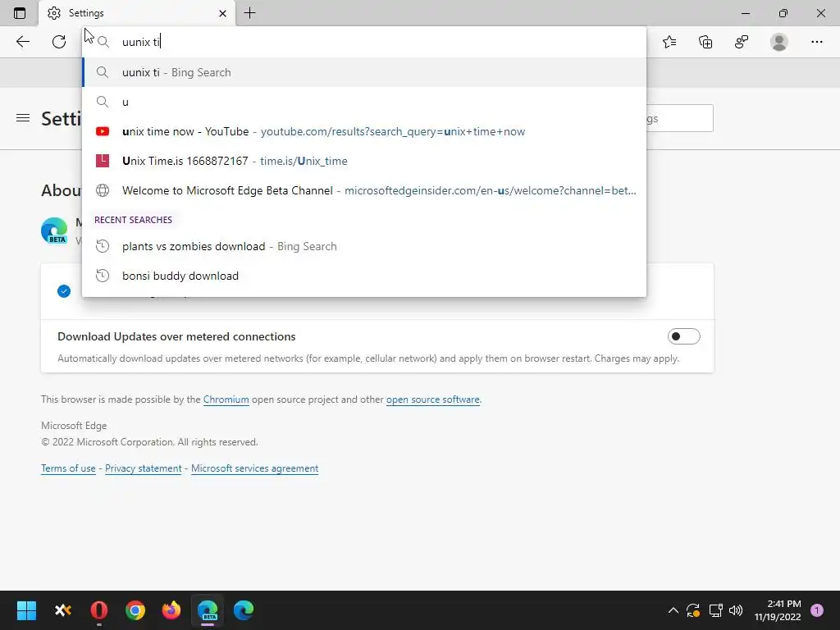Open the notification badge in taskbar
The image size is (840, 630).
[817, 610]
